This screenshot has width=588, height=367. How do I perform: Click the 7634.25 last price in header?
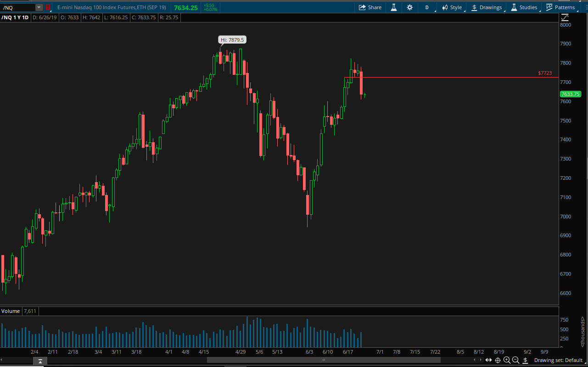pos(186,7)
